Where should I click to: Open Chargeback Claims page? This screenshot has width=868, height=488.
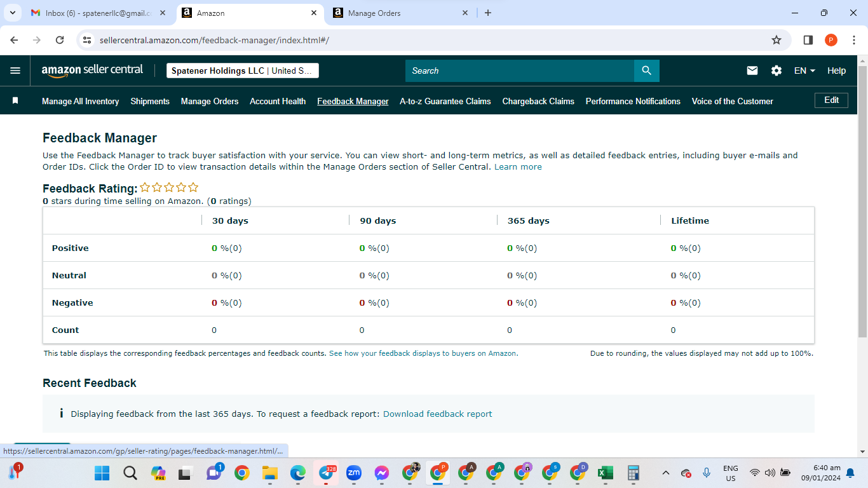[x=538, y=101]
